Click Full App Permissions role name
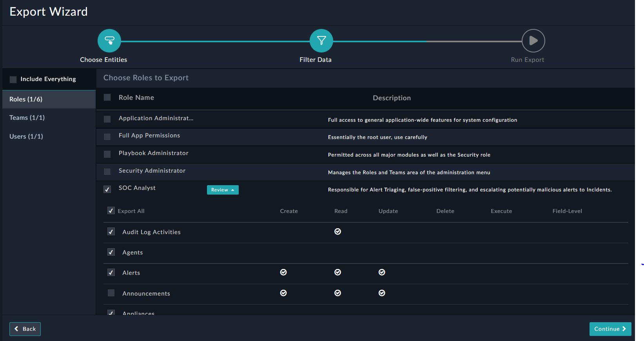 149,135
